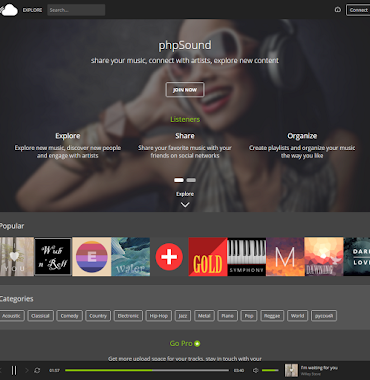Viewport: 370px width, 380px height.
Task: Toggle the repeat icon in player
Action: click(x=37, y=370)
